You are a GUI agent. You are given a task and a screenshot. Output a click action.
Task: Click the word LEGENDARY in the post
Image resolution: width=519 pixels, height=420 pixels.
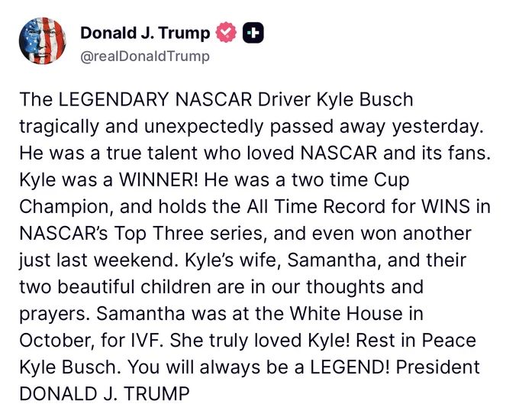(114, 100)
